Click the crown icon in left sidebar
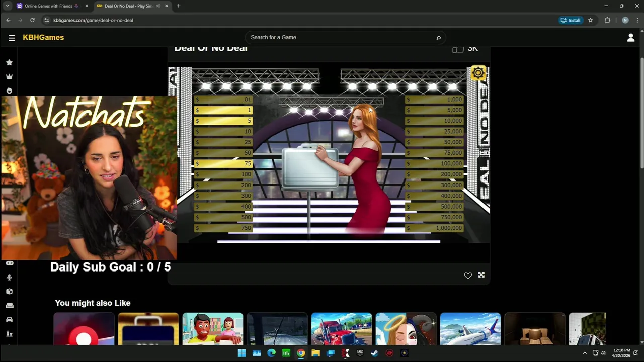This screenshot has width=644, height=362. point(9,76)
